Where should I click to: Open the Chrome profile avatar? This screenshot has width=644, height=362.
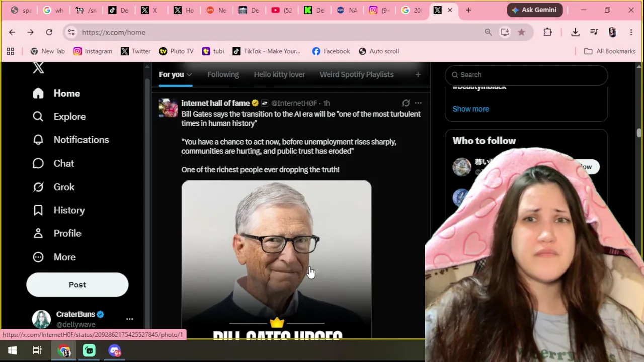pyautogui.click(x=612, y=32)
